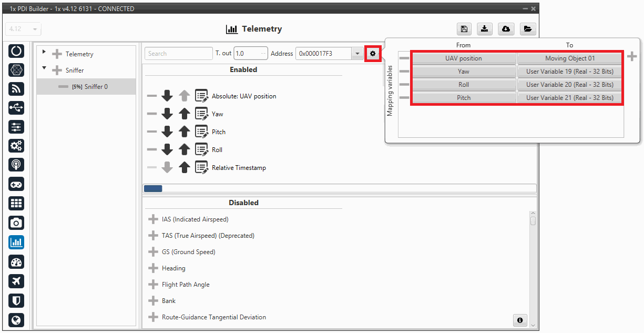Click the open folder icon in the top toolbar
Viewport: 644px width, 333px height.
tap(528, 29)
